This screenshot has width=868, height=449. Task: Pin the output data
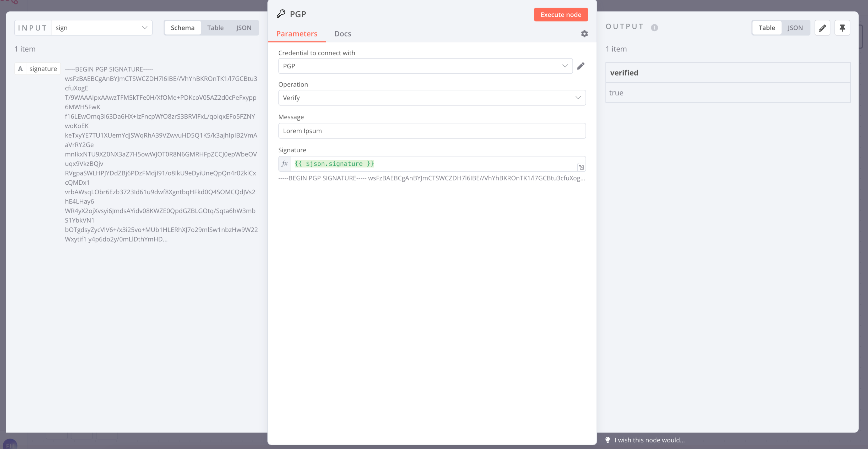click(842, 28)
